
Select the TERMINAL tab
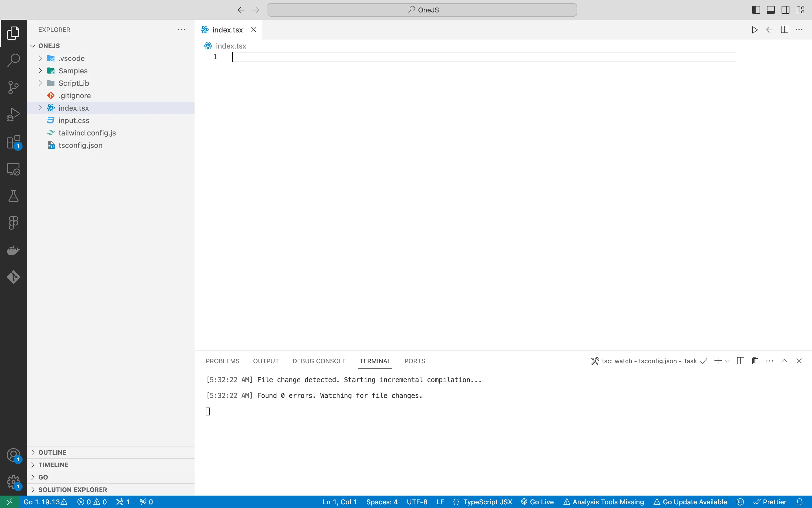coord(375,361)
